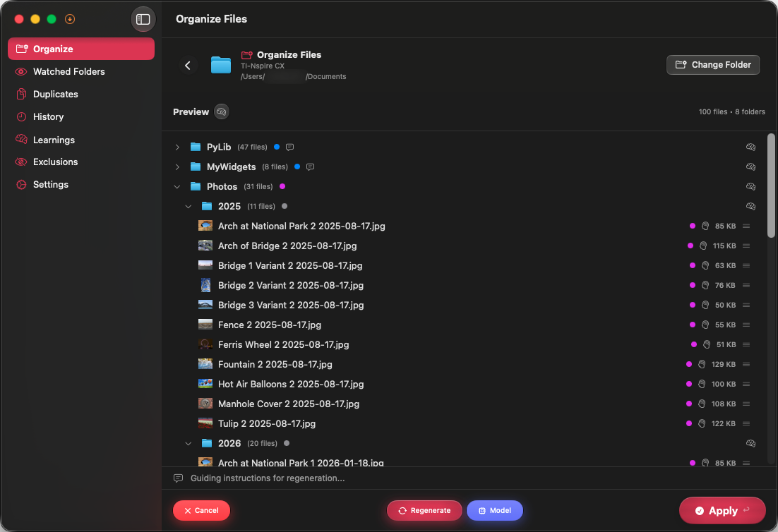Click the Cancel button
This screenshot has height=532, width=778.
(x=201, y=511)
